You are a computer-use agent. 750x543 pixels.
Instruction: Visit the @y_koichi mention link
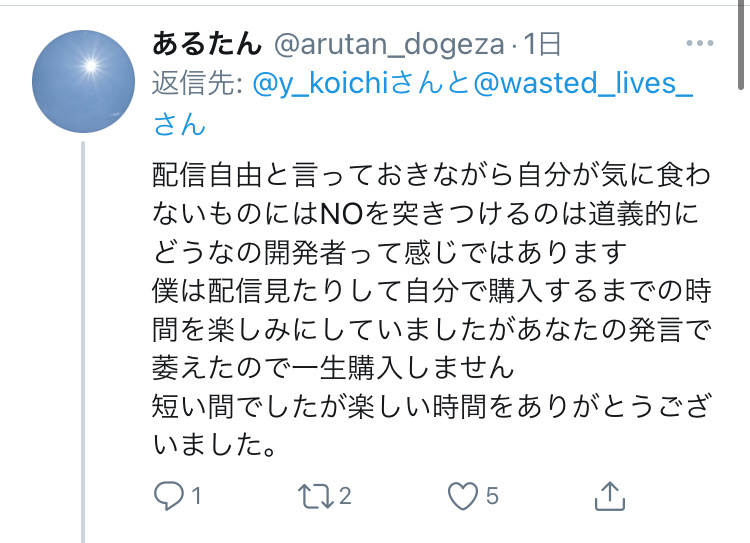[320, 83]
